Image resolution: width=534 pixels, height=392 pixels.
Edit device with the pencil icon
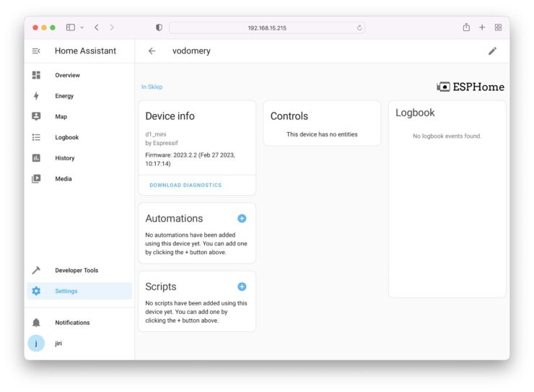492,51
